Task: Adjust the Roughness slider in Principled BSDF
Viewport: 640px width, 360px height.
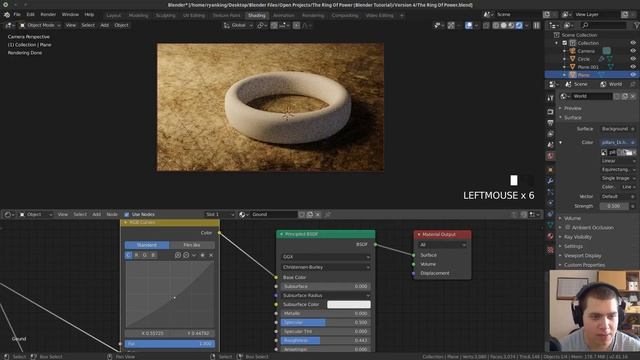Action: (x=326, y=340)
